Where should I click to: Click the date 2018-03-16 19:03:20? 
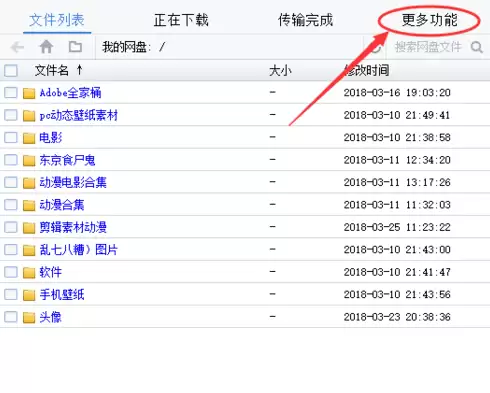397,93
